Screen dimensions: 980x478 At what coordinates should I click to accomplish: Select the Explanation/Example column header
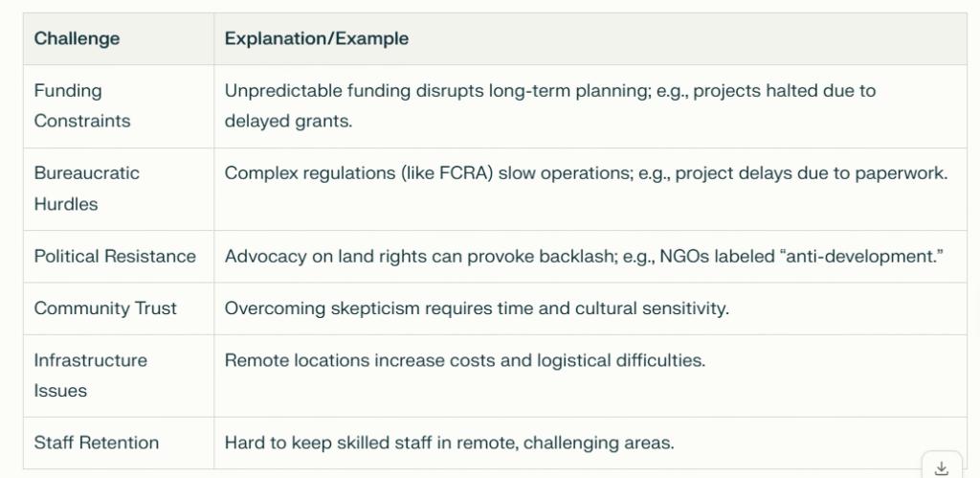coord(316,38)
